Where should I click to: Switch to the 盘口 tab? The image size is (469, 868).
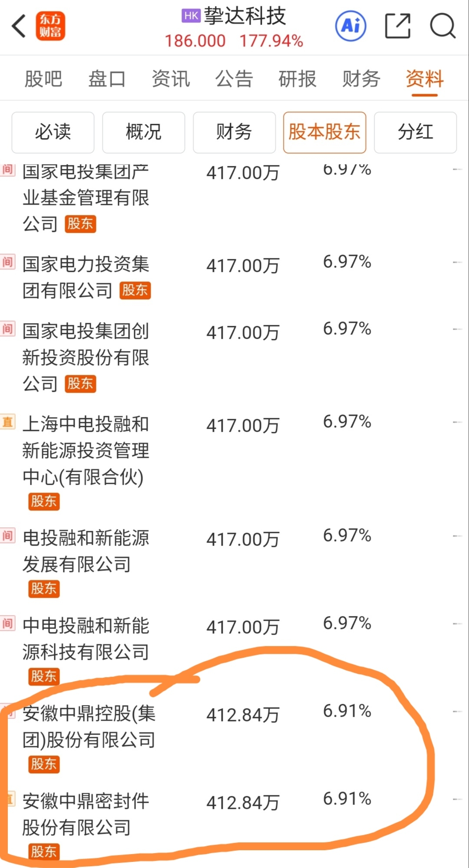point(107,79)
